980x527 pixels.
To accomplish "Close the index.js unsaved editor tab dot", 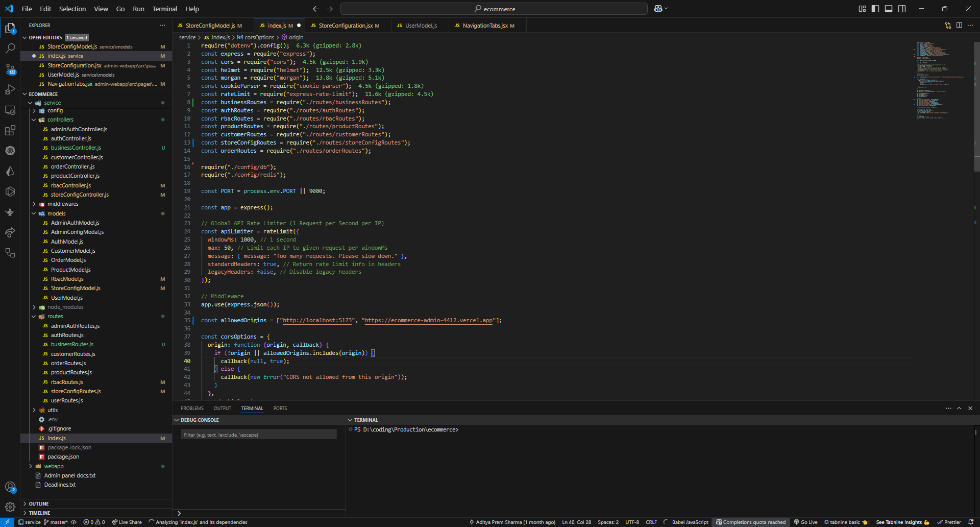I will 299,25.
